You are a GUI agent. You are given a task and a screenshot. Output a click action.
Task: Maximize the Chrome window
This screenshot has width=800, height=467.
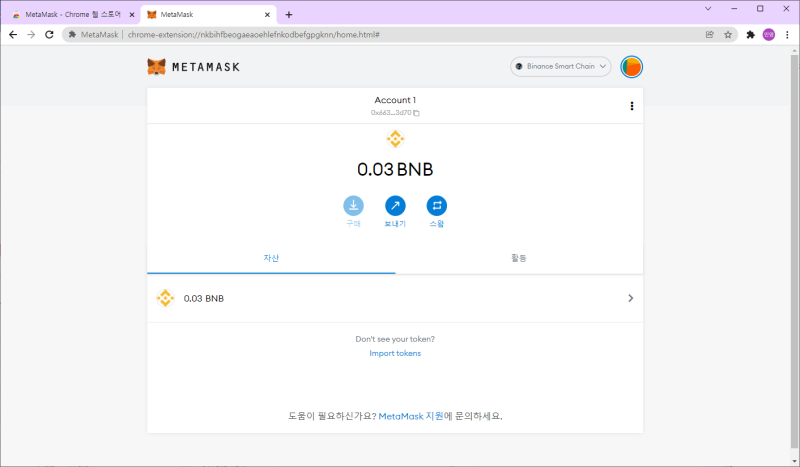point(760,9)
